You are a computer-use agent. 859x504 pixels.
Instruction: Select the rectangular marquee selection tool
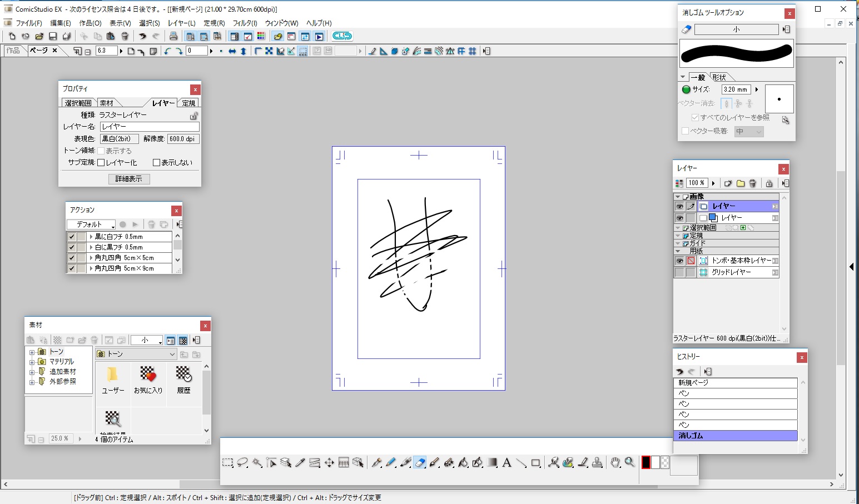click(227, 462)
